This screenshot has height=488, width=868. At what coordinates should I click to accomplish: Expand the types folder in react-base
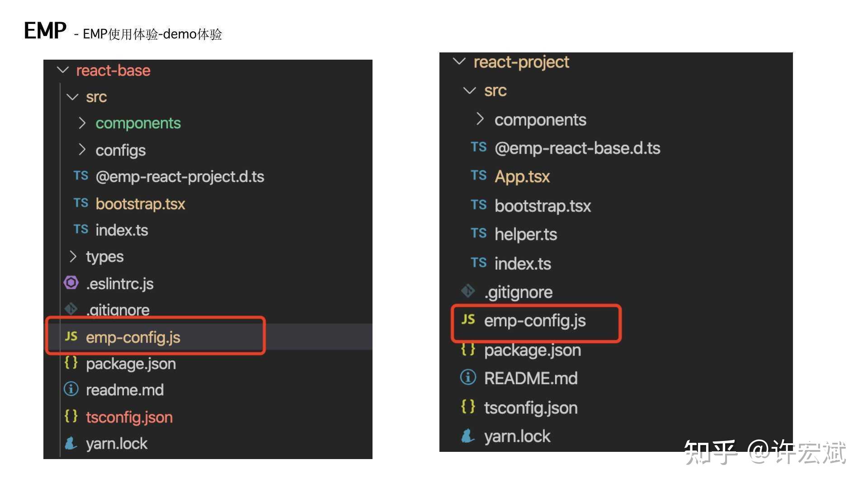[x=73, y=256]
